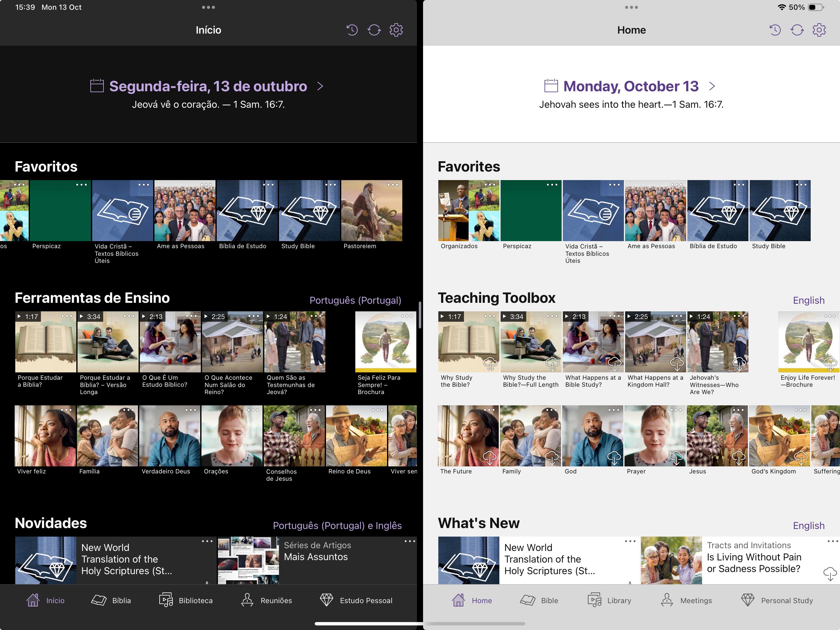Open 'Português (Portugal) e Inglês' Novidades filter
Screen dimensions: 840x630
click(337, 526)
